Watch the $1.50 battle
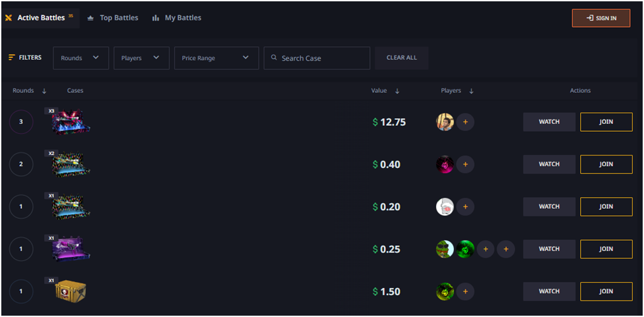Viewport: 644px width, 317px height. (549, 291)
